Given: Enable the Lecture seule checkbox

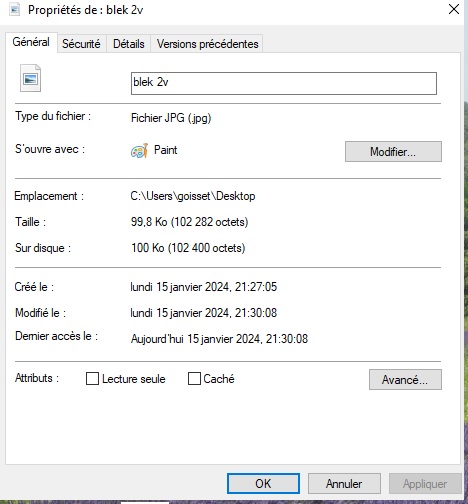Looking at the screenshot, I should click(92, 379).
